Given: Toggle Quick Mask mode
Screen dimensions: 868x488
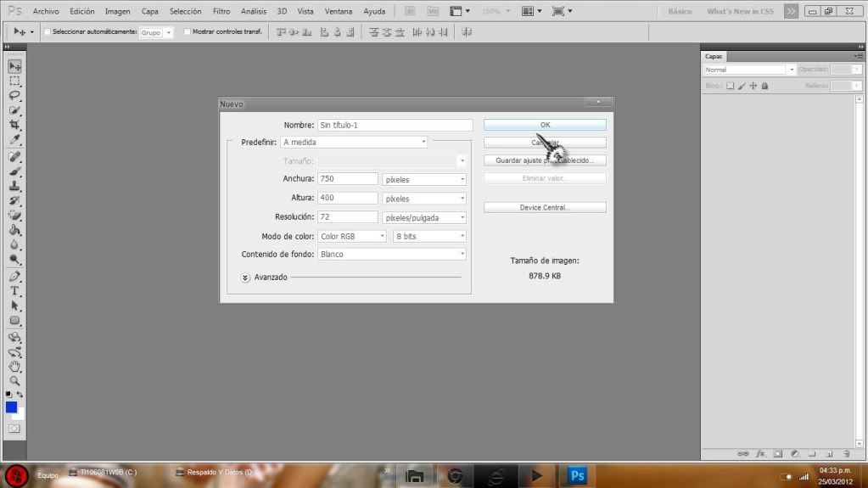Looking at the screenshot, I should click(14, 429).
